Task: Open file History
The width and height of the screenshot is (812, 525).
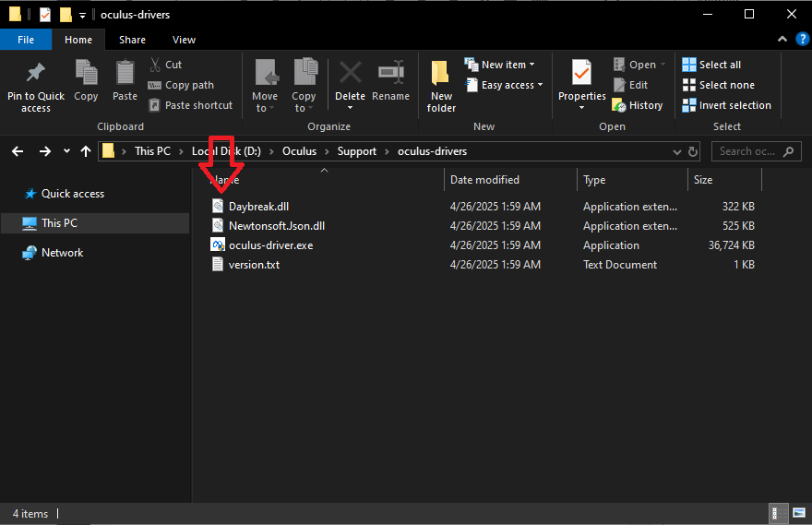Action: point(638,105)
